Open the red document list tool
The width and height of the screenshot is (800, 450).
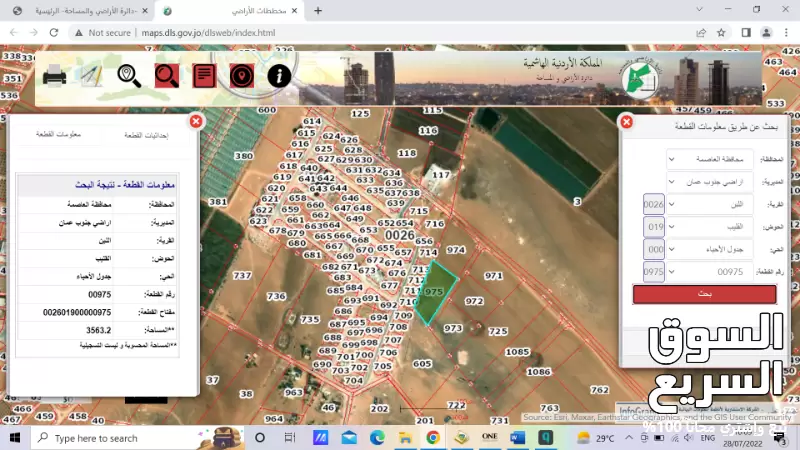point(204,77)
